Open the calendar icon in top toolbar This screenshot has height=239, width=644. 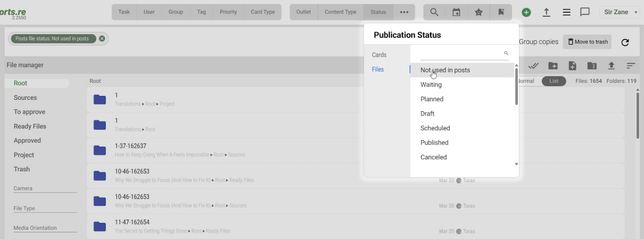456,12
